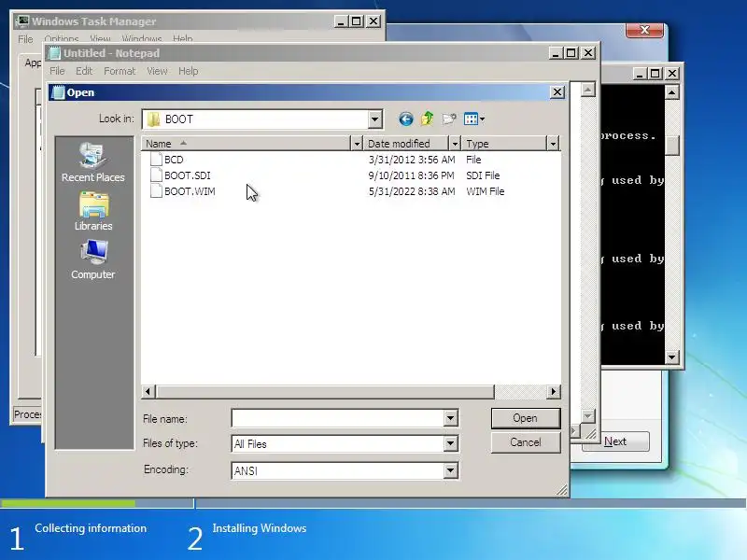Maximize the command prompt window
Screen dimensions: 747x560
(x=655, y=74)
